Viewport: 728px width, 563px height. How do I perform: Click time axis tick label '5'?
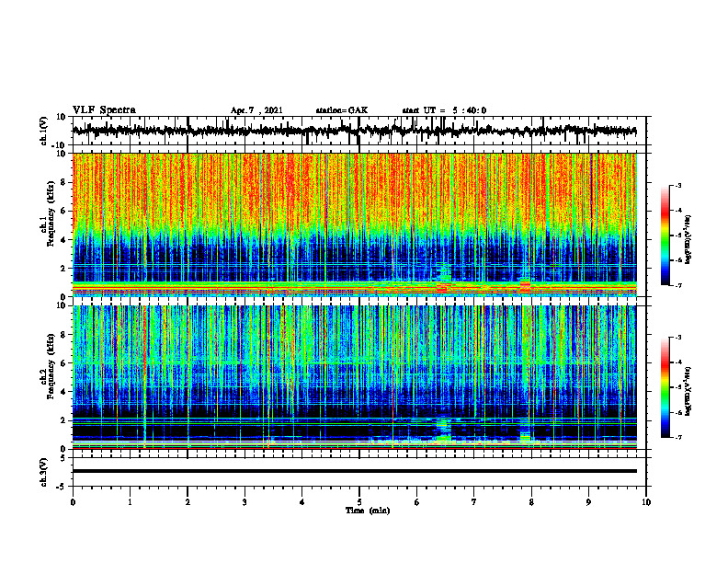(x=359, y=502)
